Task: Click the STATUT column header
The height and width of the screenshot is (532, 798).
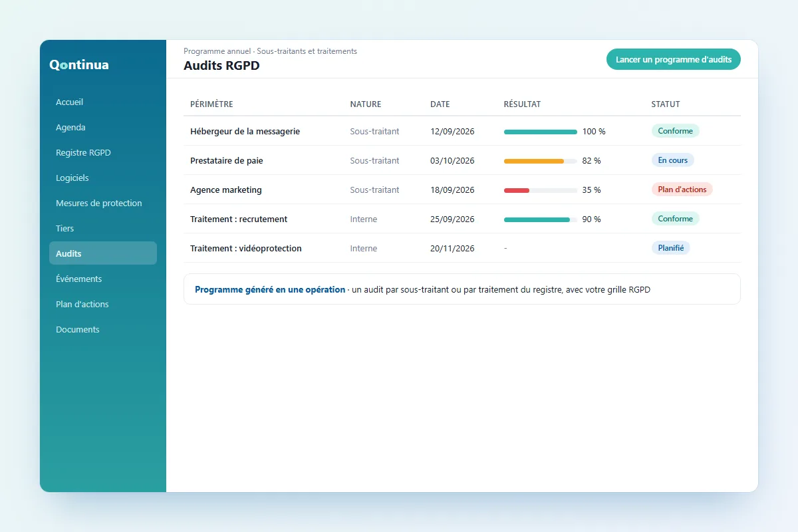Action: [x=666, y=104]
